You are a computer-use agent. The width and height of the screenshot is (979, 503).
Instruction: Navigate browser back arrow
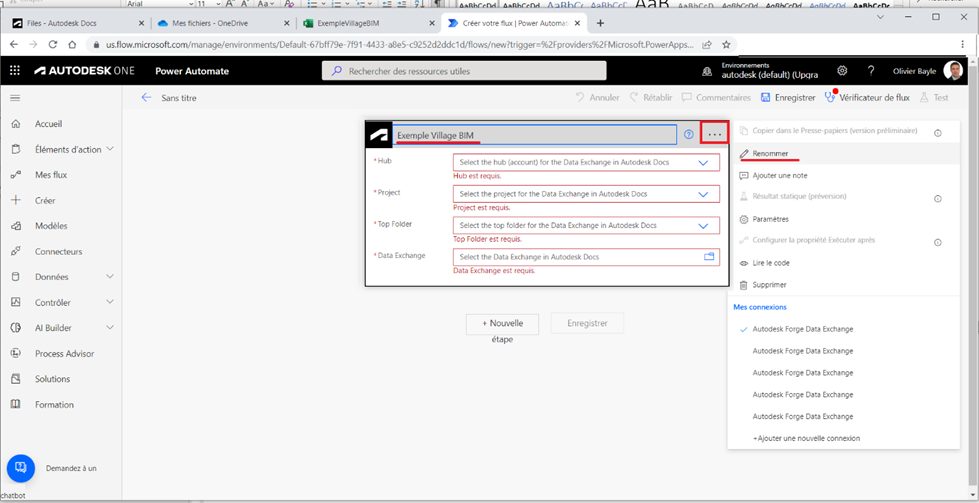coord(14,45)
